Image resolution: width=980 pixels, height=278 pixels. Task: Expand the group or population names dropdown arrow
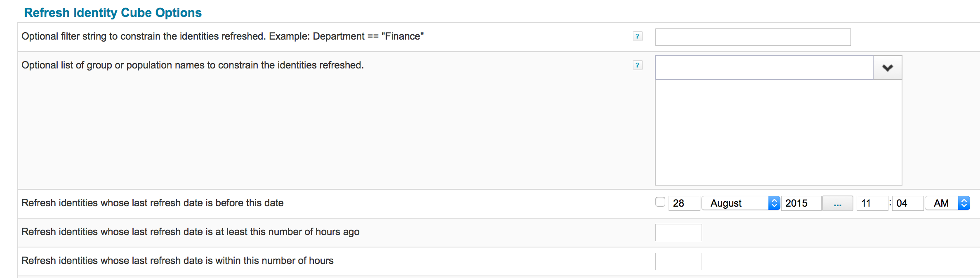point(887,68)
